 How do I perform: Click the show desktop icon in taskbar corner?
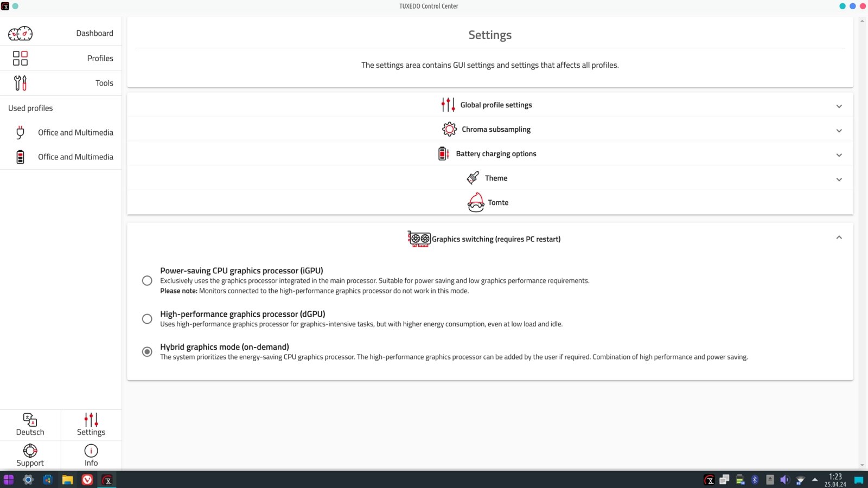859,480
